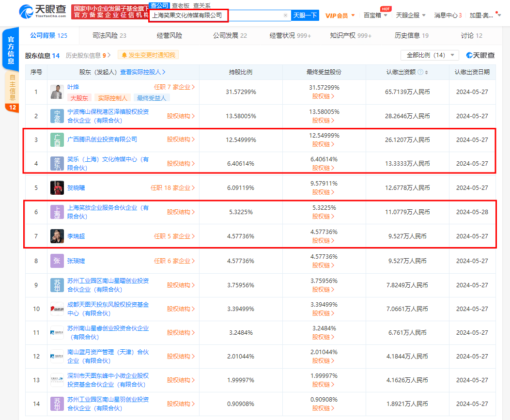Switch to 知识产权 999+ tab
Screen dimensions: 510x420
[351, 35]
